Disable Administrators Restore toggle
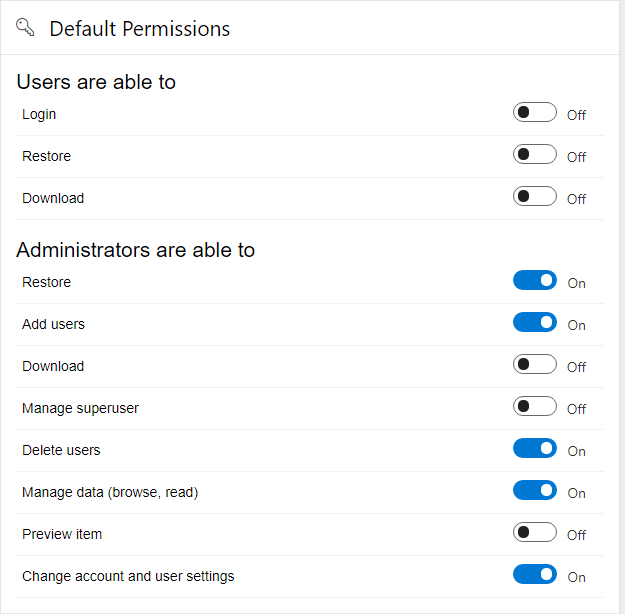The width and height of the screenshot is (625, 614). (535, 281)
